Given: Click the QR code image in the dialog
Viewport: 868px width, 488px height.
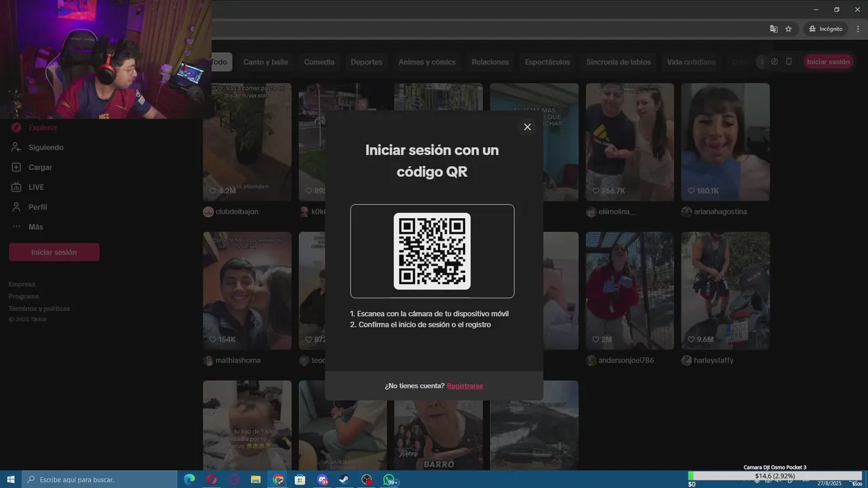Looking at the screenshot, I should 432,251.
